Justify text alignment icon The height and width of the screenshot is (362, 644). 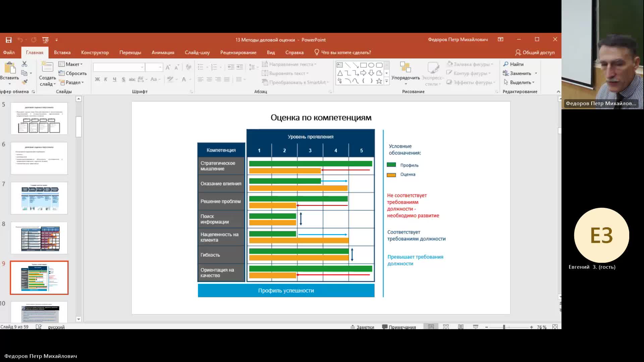227,79
